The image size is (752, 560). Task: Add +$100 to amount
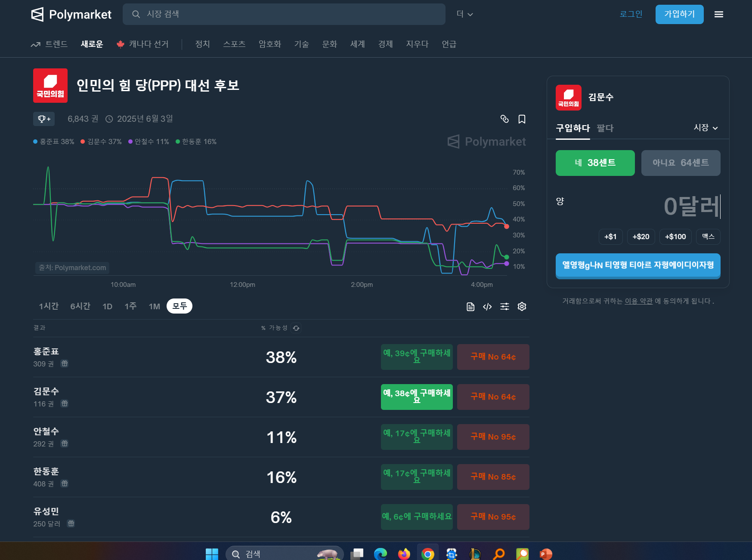tap(675, 237)
